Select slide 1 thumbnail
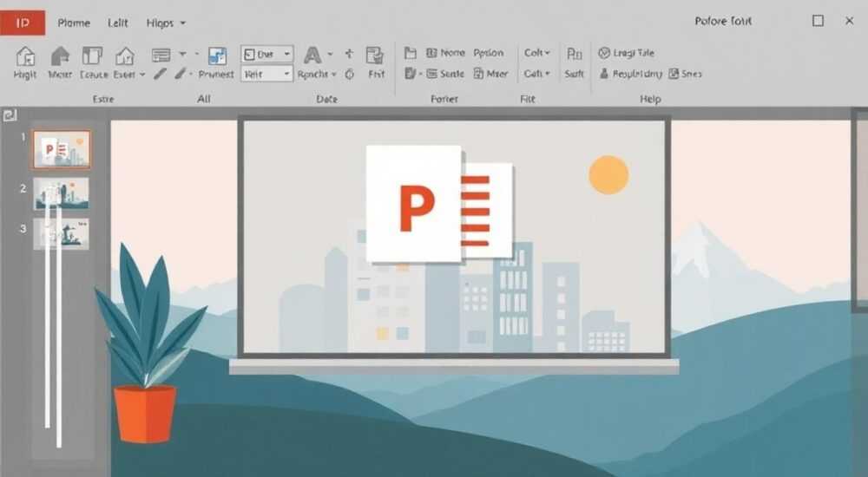 tap(61, 149)
